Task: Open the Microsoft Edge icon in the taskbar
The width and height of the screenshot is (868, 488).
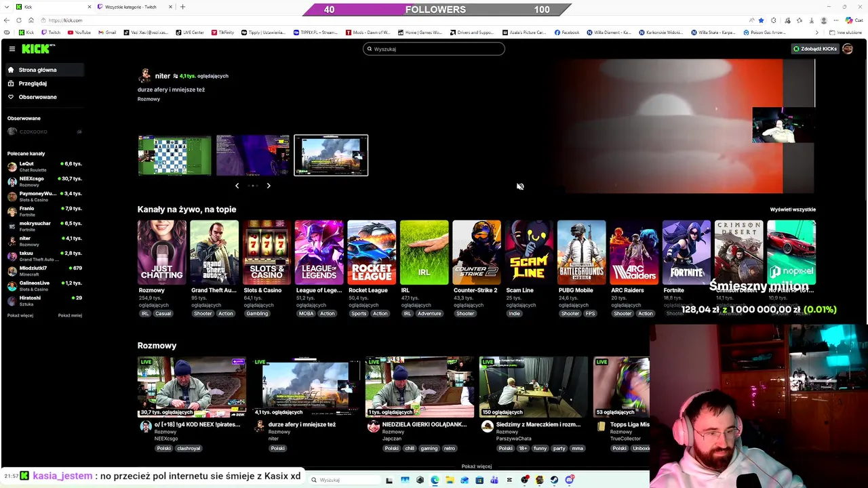Action: point(435,480)
